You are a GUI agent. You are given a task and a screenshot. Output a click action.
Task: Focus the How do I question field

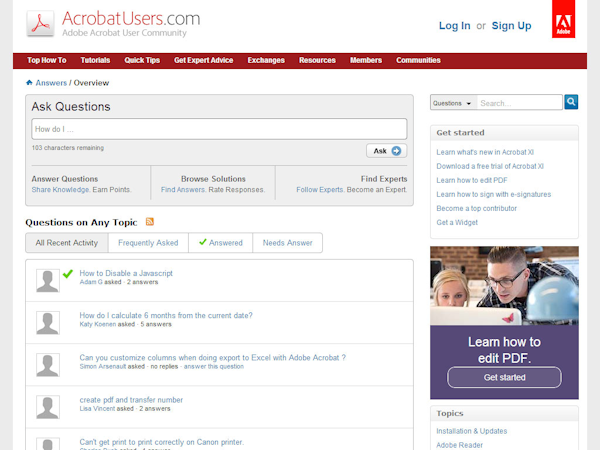coord(219,129)
